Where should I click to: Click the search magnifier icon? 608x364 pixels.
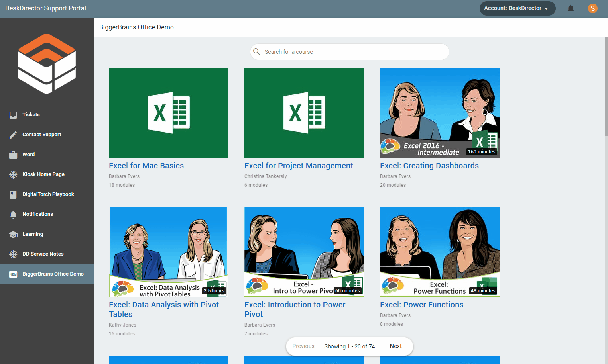(257, 52)
